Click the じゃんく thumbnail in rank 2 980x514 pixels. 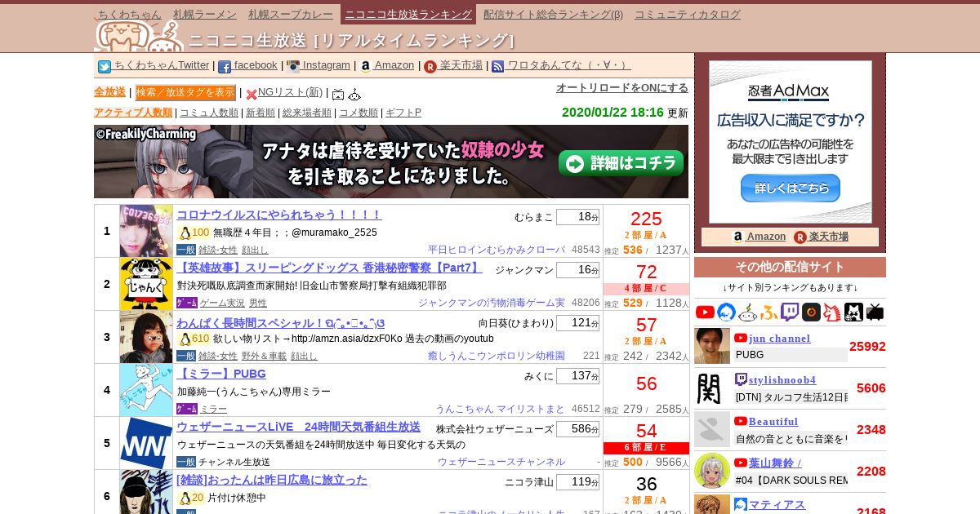tap(146, 284)
